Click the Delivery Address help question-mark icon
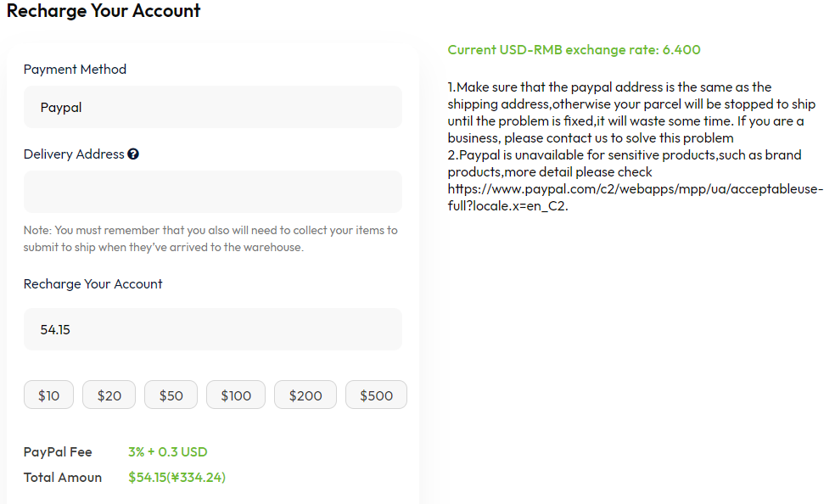 133,154
